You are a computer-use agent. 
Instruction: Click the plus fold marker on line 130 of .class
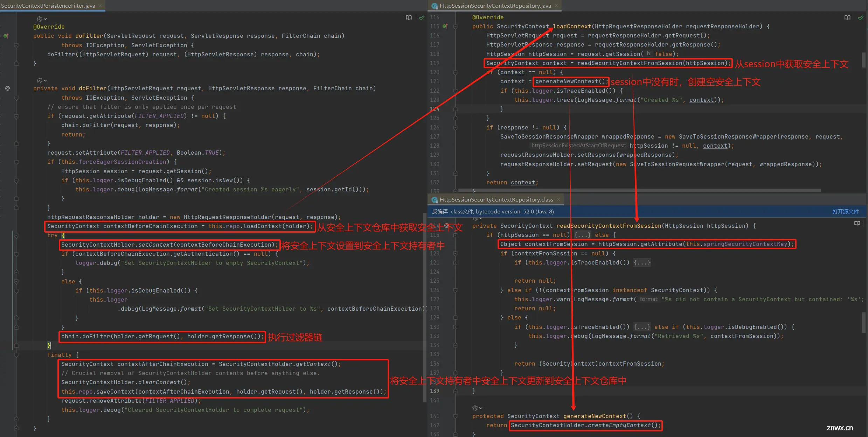pyautogui.click(x=455, y=327)
